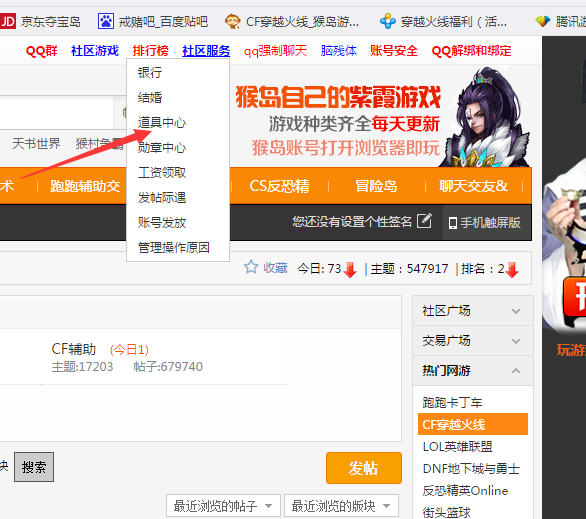Screen dimensions: 586x519
Task: Click the mobile phone icon 手机触屏版
Action: coord(453,223)
